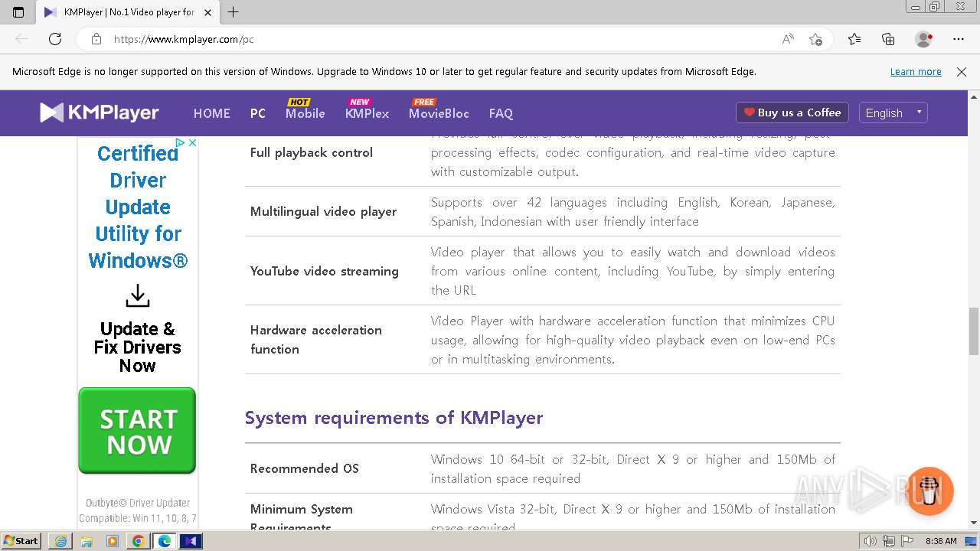
Task: Open the media player taskbar icon
Action: pos(113,541)
